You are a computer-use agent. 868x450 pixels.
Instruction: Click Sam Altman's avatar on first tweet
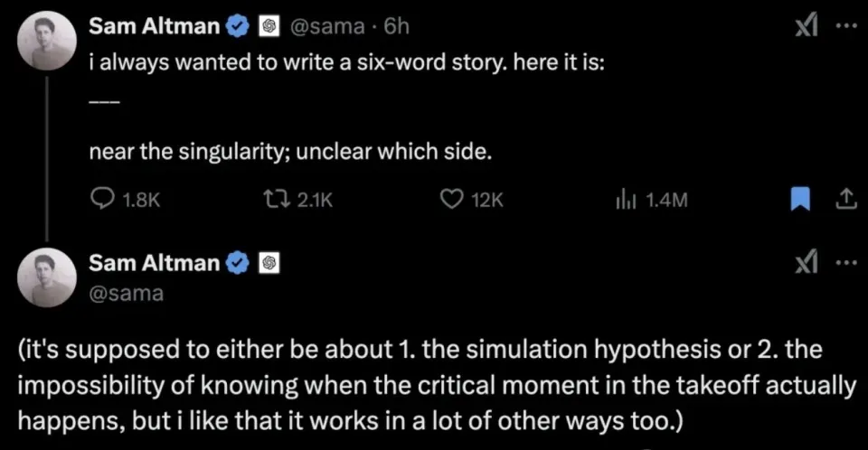[x=46, y=44]
